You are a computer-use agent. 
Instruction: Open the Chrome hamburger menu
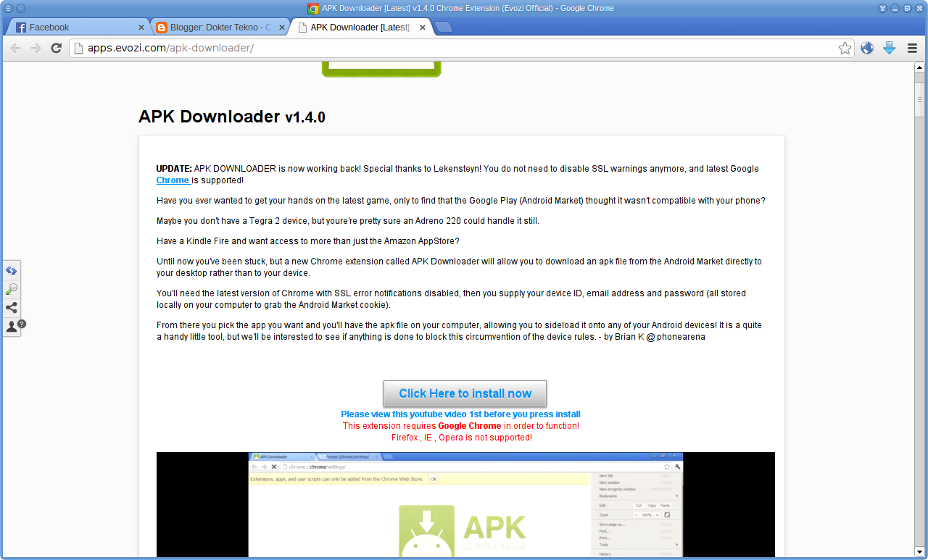(912, 49)
